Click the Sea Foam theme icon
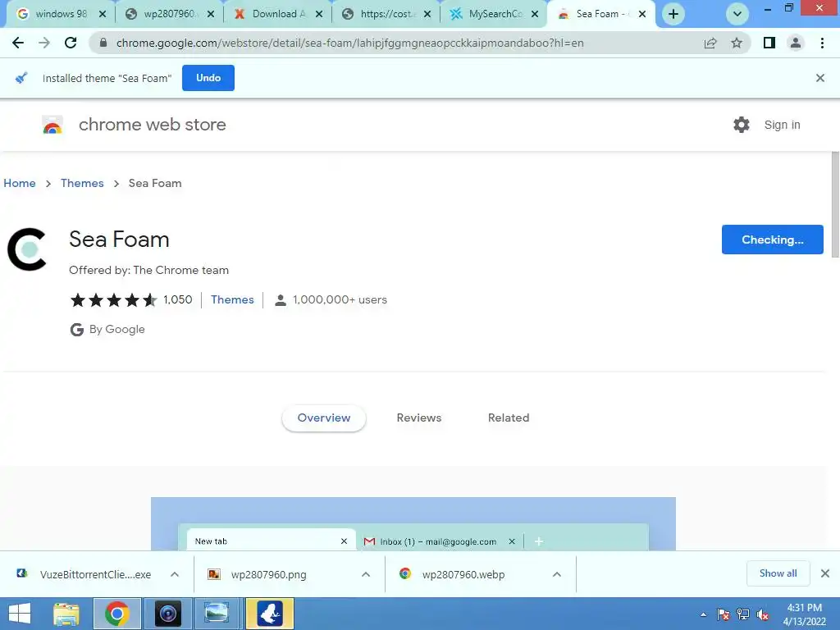This screenshot has height=630, width=840. [27, 249]
